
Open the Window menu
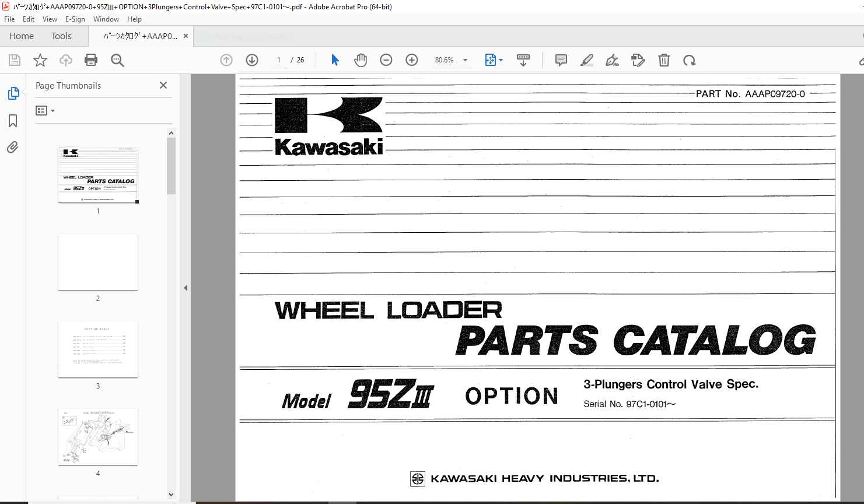click(106, 19)
